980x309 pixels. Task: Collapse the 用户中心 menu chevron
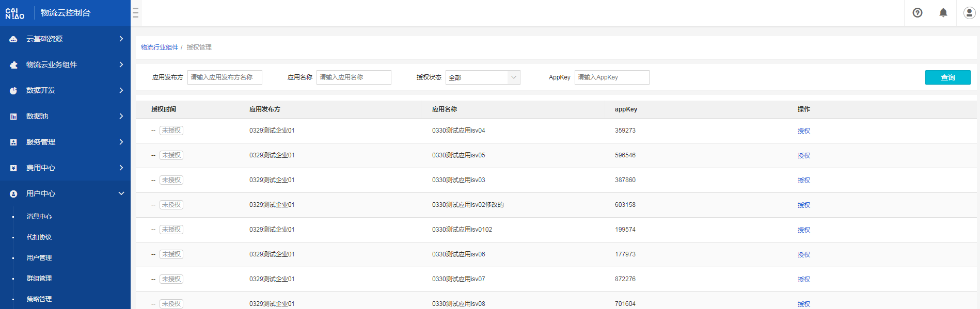point(121,193)
